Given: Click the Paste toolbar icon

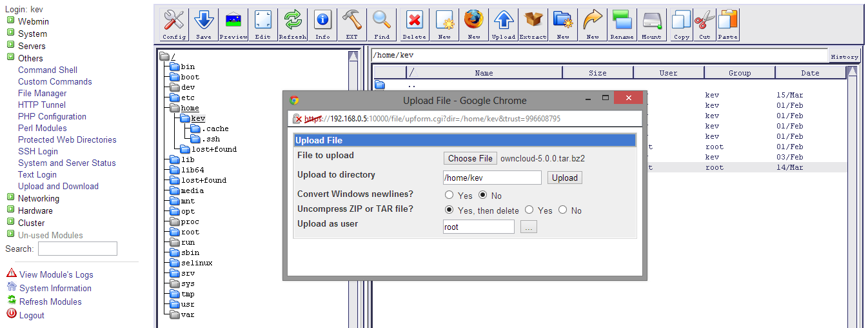Looking at the screenshot, I should 728,25.
